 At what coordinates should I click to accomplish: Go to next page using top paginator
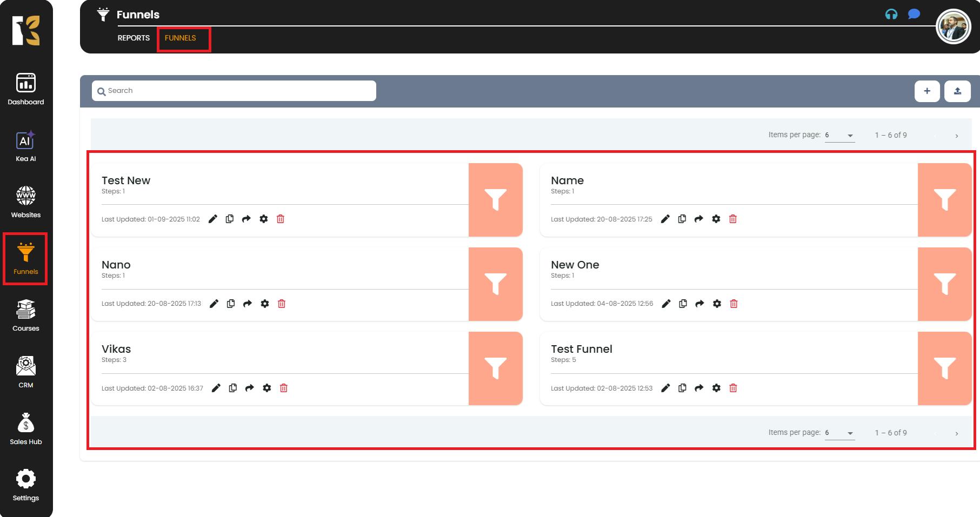pyautogui.click(x=956, y=136)
